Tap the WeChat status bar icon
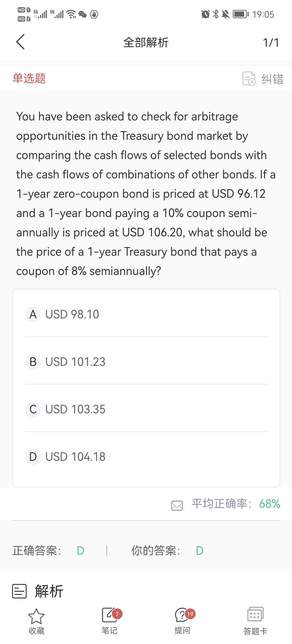The width and height of the screenshot is (292, 644). point(83,14)
